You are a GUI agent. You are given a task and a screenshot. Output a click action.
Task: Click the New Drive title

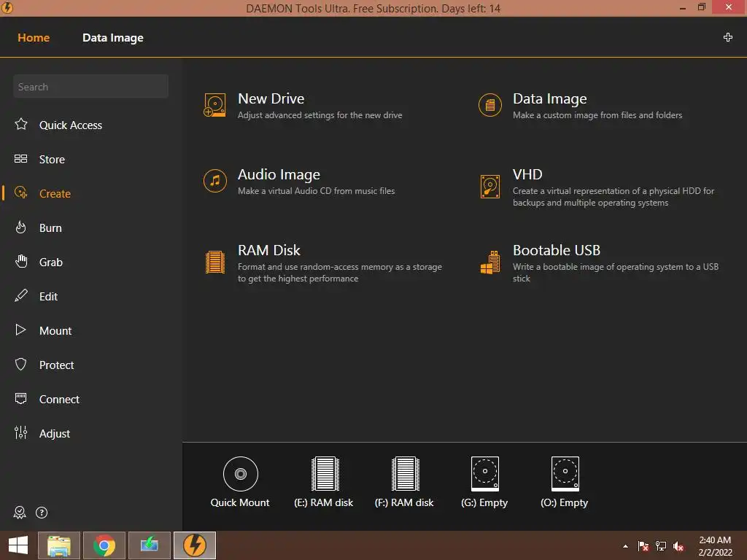[x=271, y=98]
